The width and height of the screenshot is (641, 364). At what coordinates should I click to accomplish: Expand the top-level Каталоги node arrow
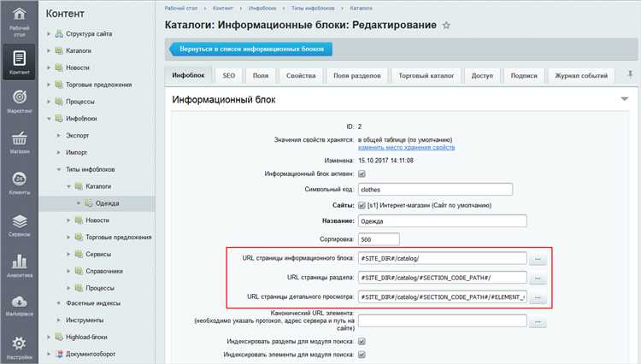(x=49, y=50)
